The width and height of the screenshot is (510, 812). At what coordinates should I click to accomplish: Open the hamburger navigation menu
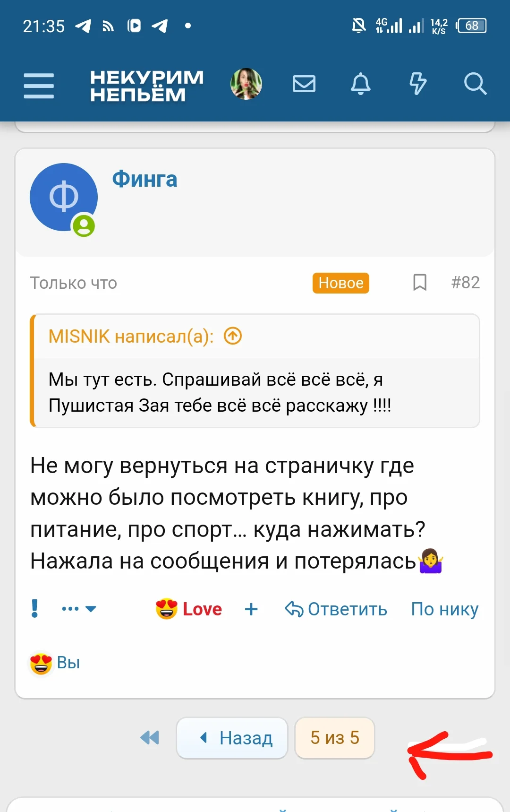[x=39, y=86]
